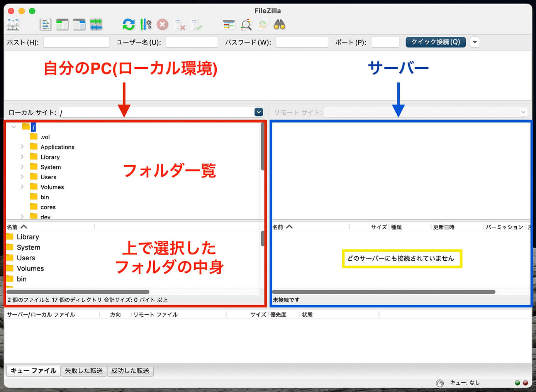
Task: Toggle local directory tree view icon
Action: point(62,25)
